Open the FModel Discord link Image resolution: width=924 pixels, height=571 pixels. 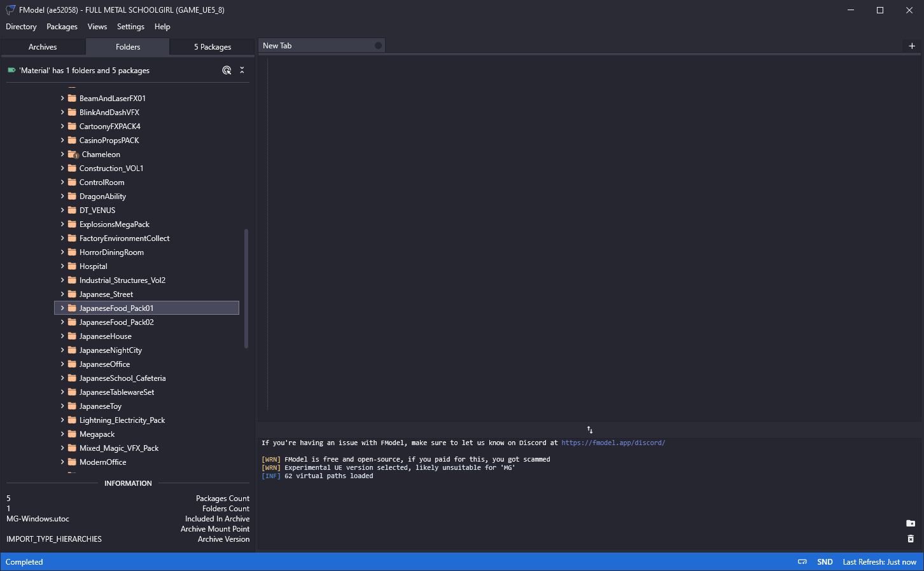613,443
